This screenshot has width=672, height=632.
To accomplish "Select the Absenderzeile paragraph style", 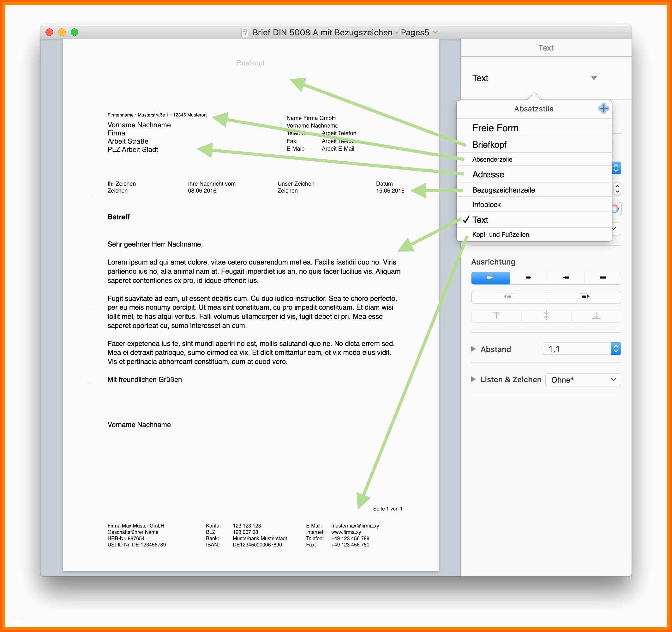I will (534, 159).
